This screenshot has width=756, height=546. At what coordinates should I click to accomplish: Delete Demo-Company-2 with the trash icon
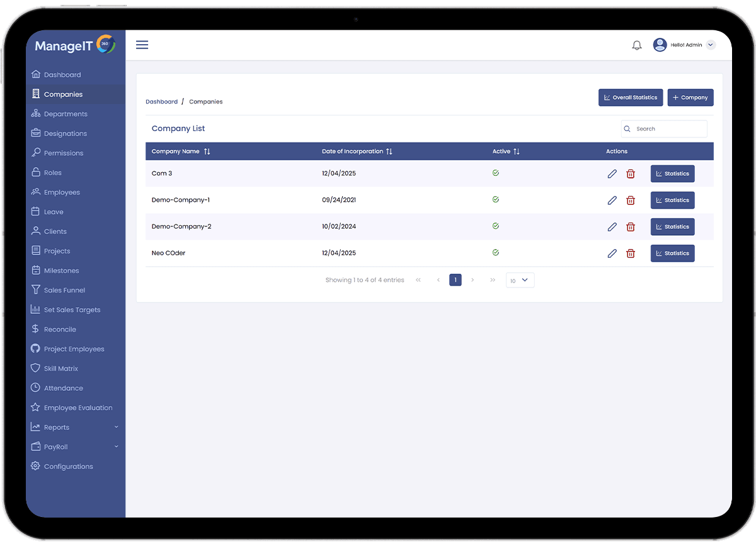click(x=631, y=227)
